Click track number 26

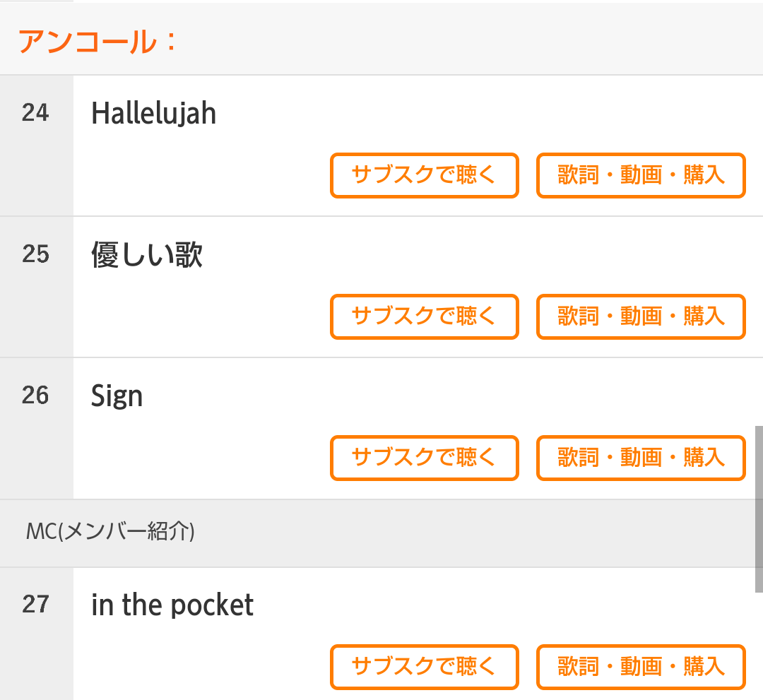coord(35,396)
